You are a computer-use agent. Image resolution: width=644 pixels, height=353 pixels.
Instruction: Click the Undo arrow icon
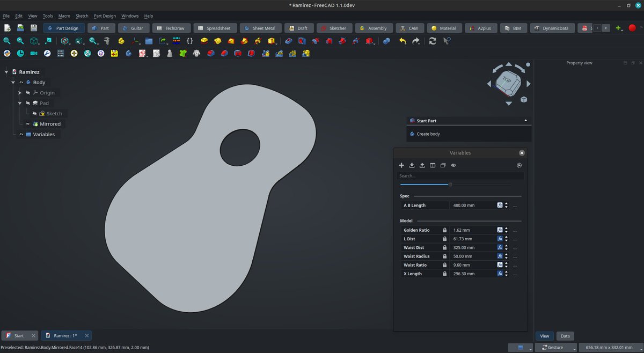(x=402, y=41)
